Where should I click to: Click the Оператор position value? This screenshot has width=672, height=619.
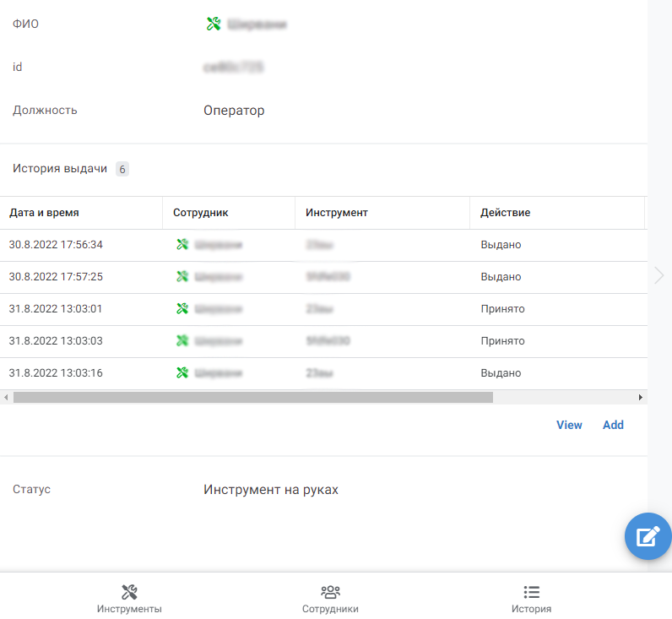(234, 110)
